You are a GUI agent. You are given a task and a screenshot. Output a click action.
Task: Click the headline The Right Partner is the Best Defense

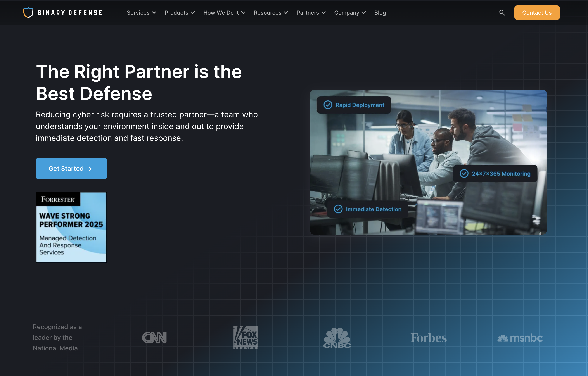139,82
